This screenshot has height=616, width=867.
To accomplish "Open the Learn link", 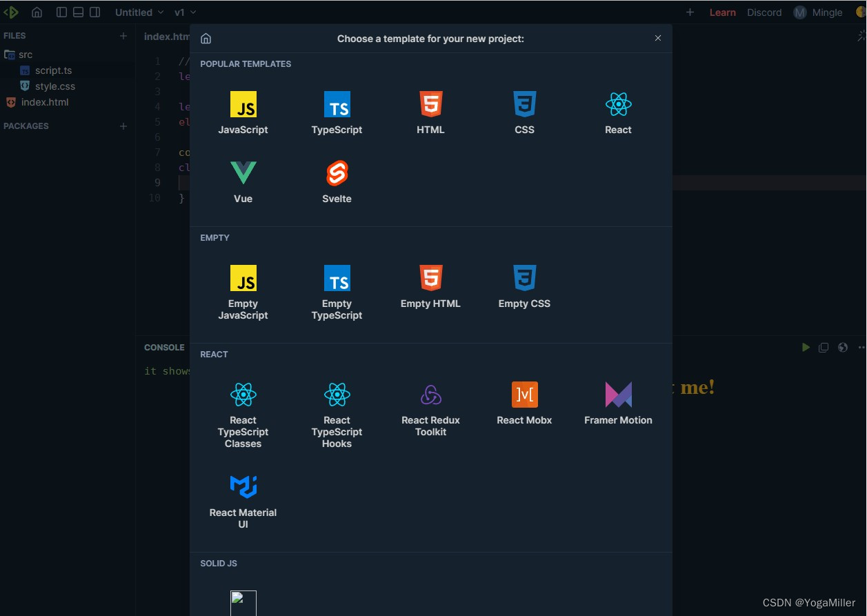I will click(722, 12).
